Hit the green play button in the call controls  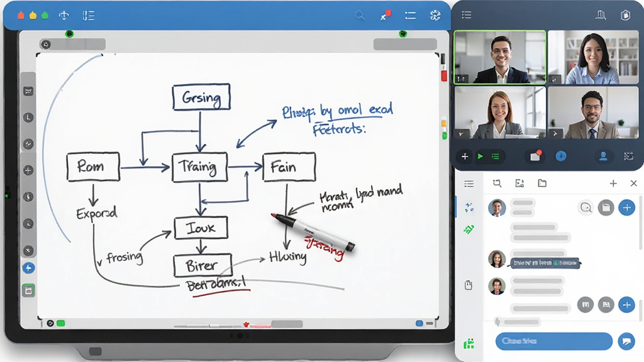[x=480, y=156]
